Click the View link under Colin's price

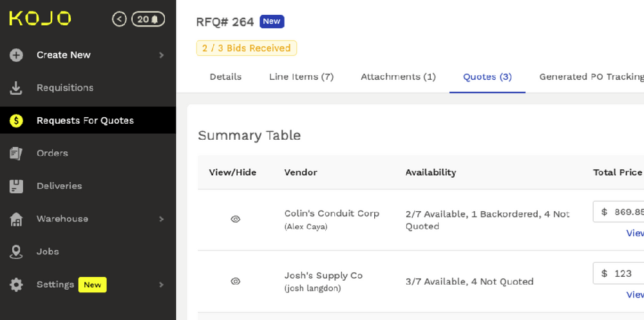(x=635, y=233)
